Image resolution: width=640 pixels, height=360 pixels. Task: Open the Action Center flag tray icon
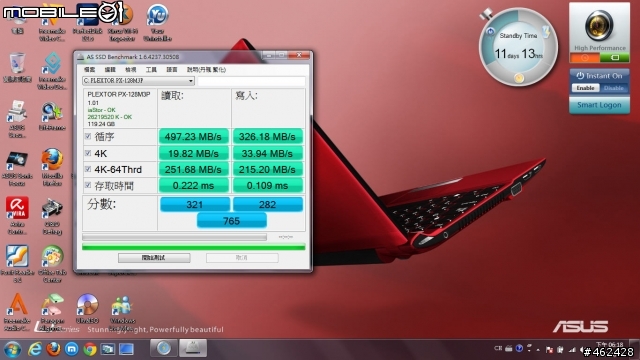(x=549, y=349)
